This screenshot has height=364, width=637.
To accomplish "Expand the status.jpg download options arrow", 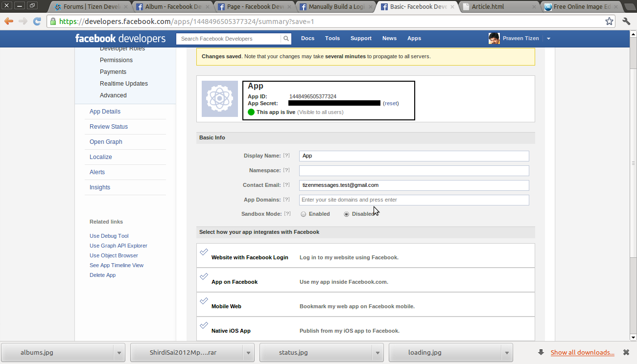I will click(377, 352).
